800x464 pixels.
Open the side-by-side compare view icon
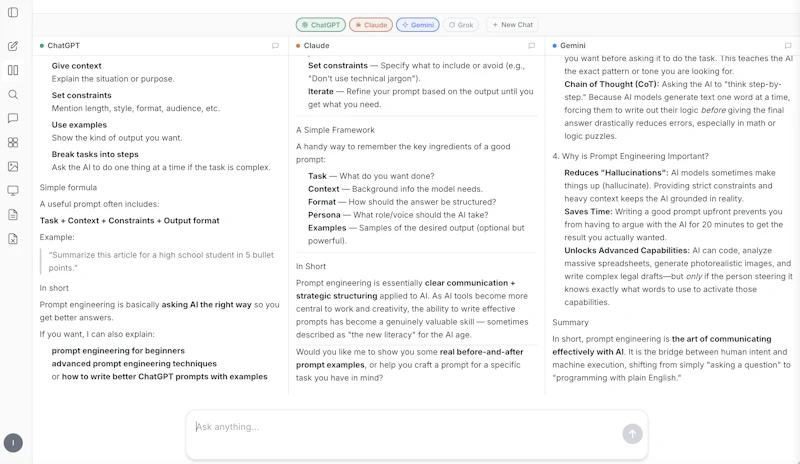(x=13, y=70)
